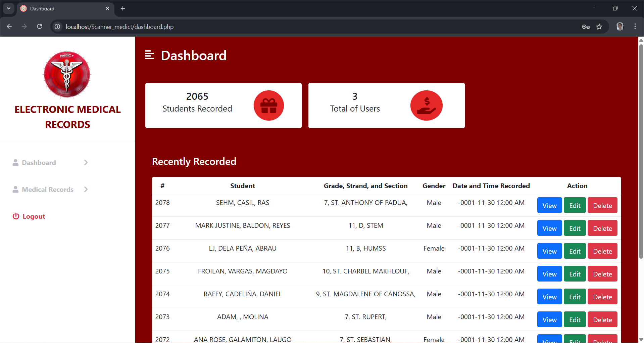Delete record 2076 for LJ Dela Peña
This screenshot has height=343, width=644.
point(602,251)
